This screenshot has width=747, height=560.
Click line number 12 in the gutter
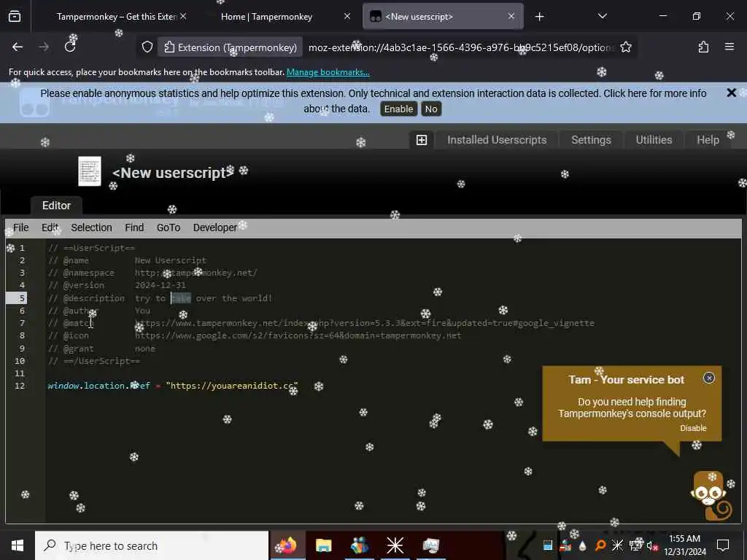pos(20,386)
